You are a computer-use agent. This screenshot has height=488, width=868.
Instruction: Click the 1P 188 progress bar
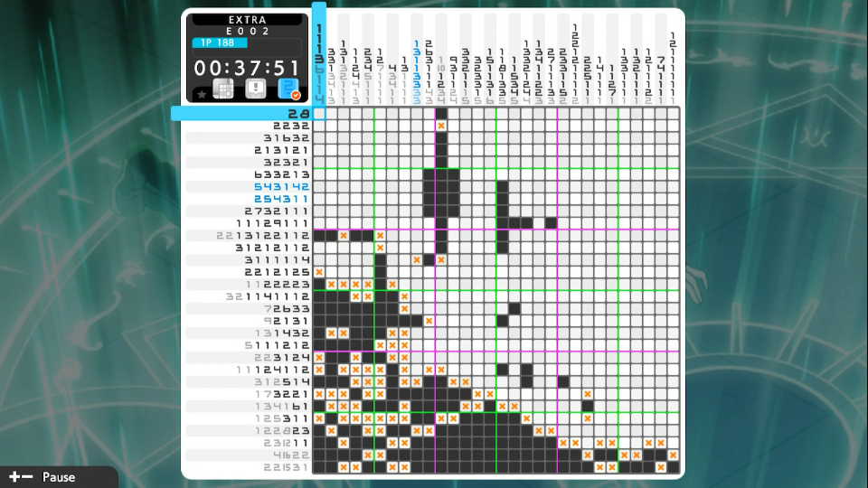(219, 42)
